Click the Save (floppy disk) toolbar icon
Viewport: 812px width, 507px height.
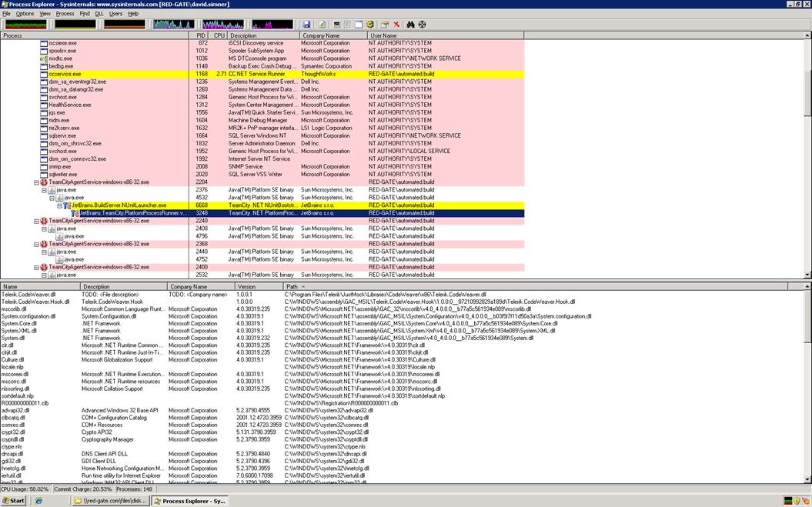[x=306, y=25]
